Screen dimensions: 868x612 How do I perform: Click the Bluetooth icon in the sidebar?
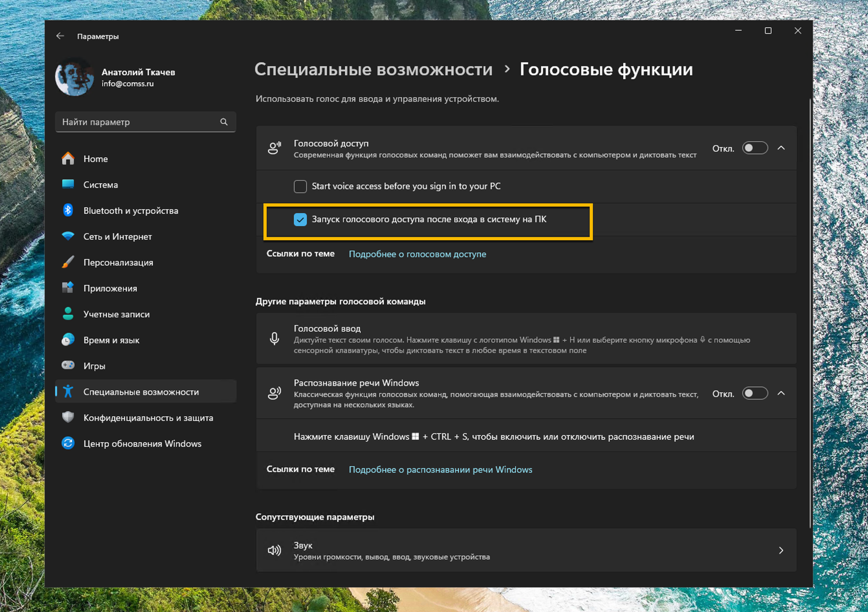pos(68,210)
